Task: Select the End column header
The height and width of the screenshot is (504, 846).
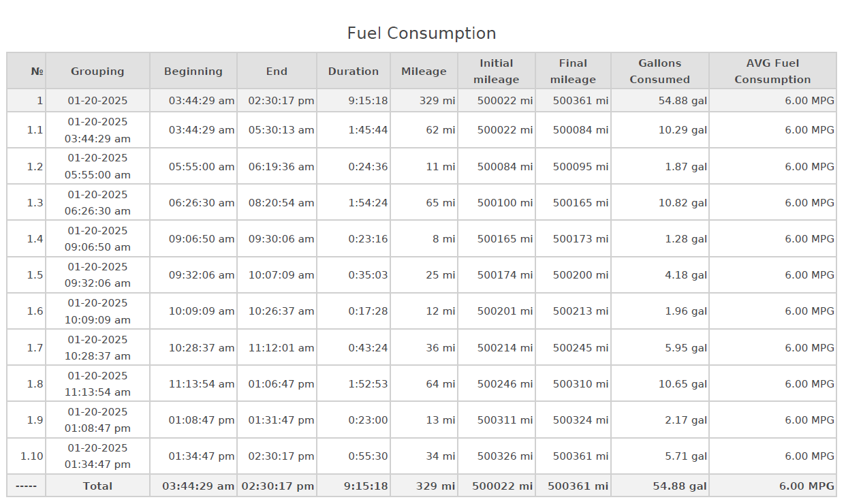Action: coord(277,71)
